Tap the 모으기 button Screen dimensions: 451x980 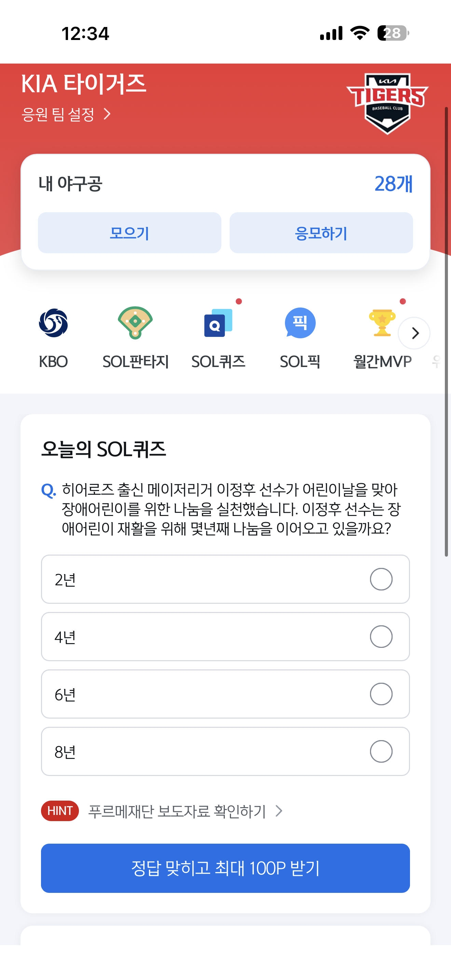130,233
